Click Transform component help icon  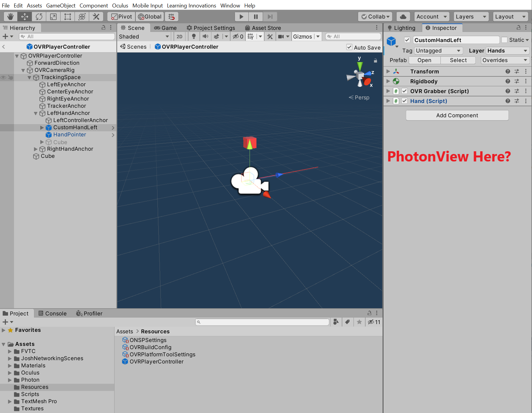coord(508,71)
